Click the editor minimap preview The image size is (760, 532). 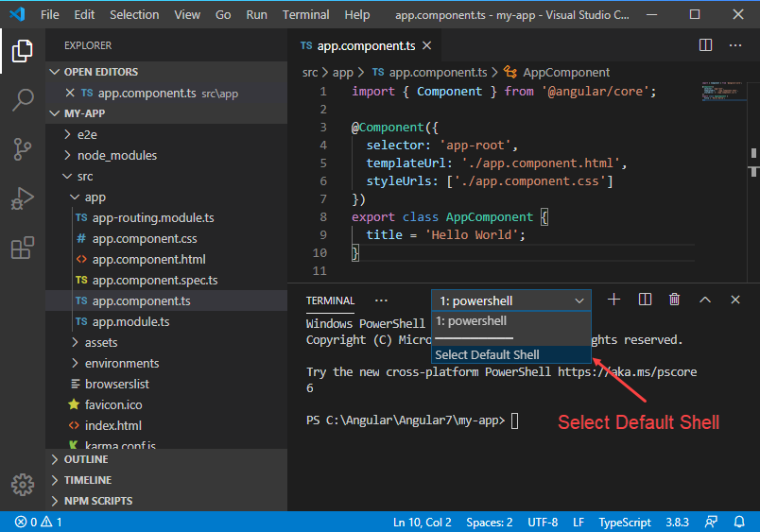722,91
